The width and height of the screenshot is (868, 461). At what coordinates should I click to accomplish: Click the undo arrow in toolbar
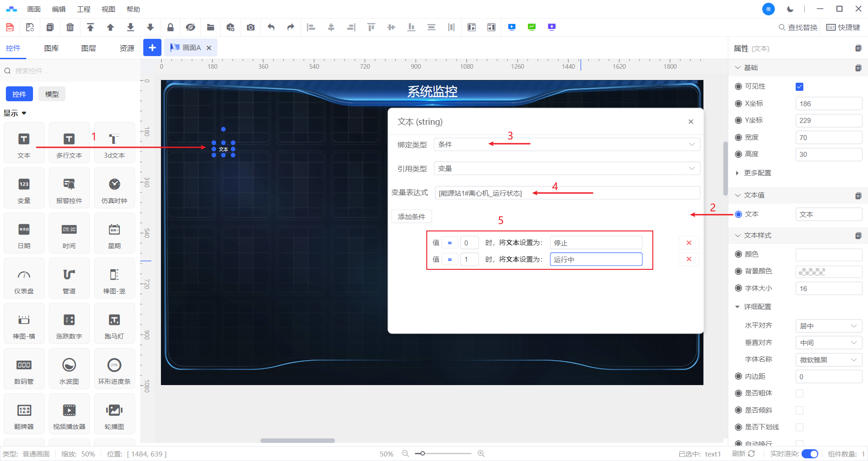tap(271, 27)
